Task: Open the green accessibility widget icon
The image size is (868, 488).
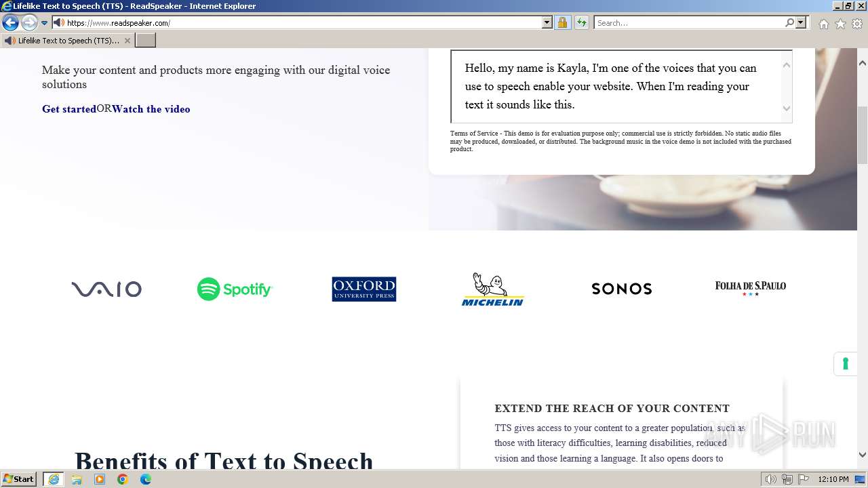Action: click(x=845, y=364)
